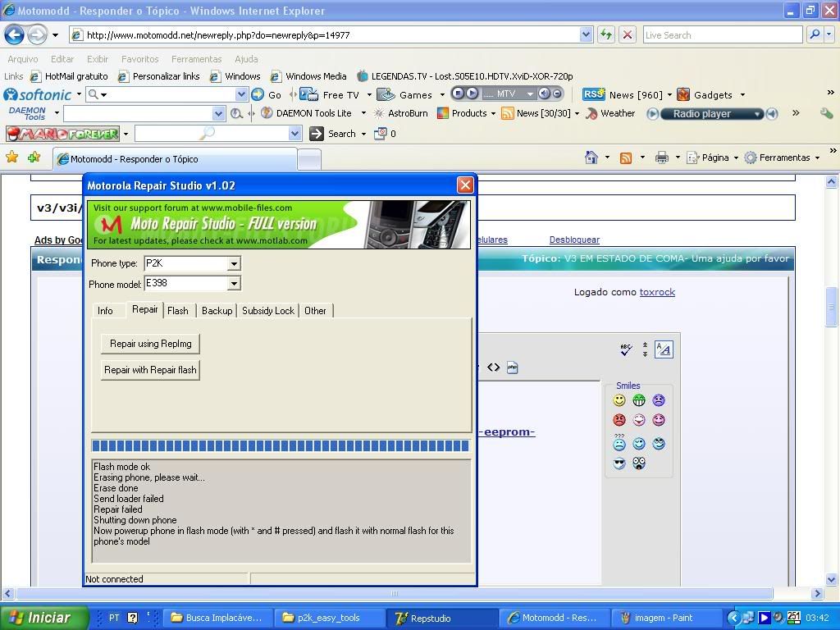Open the toxrock user link
Screen dimensions: 840x630
657,292
